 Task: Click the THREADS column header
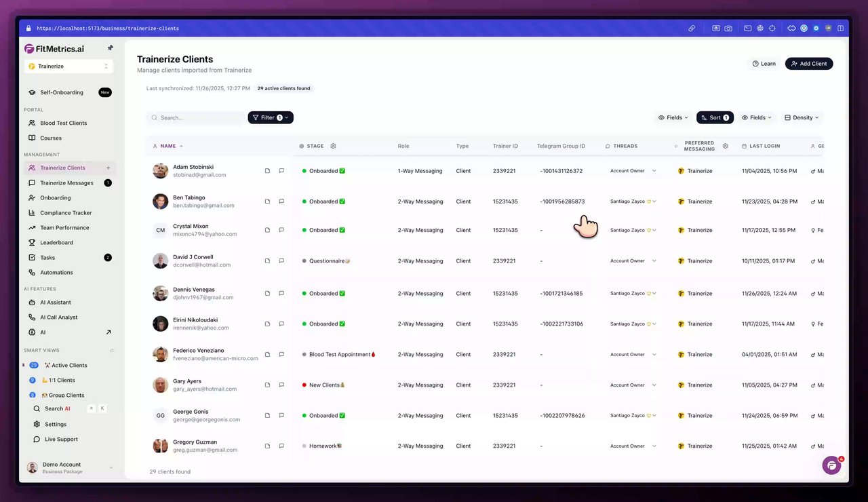[622, 146]
